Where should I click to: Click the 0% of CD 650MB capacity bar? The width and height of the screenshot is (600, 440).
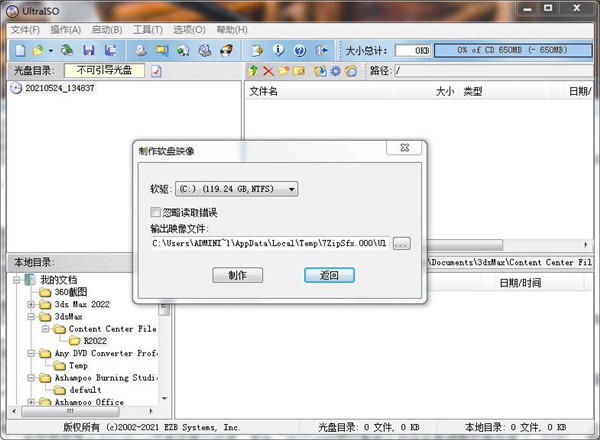coord(513,50)
